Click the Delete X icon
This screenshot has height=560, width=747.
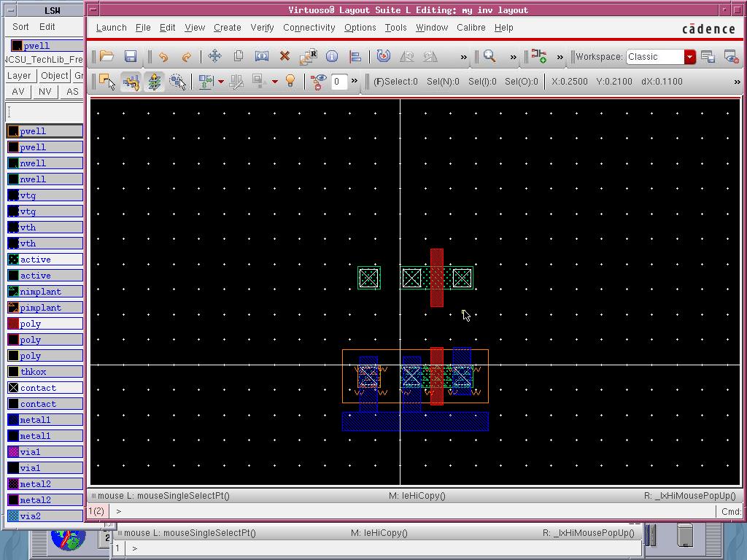click(285, 56)
